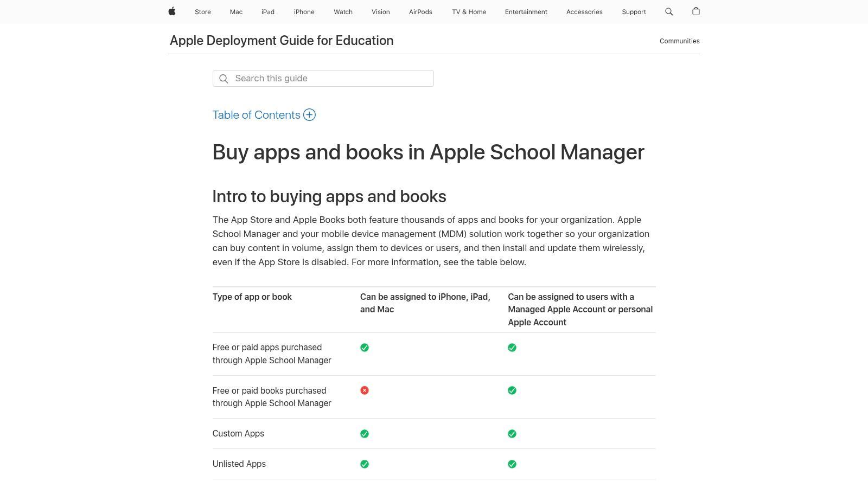The width and height of the screenshot is (868, 488).
Task: Click the green checkmark for Free or paid apps
Action: (x=364, y=348)
